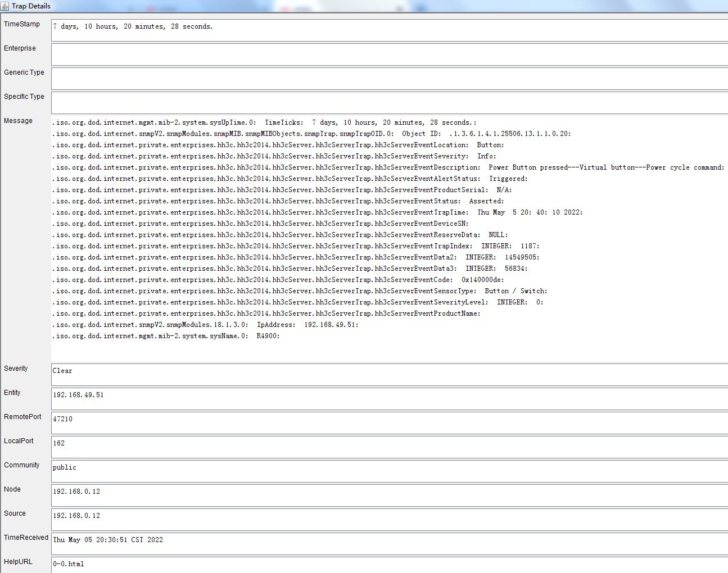Click the sysUpTime.0 message line
The height and width of the screenshot is (573, 728).
tap(264, 122)
